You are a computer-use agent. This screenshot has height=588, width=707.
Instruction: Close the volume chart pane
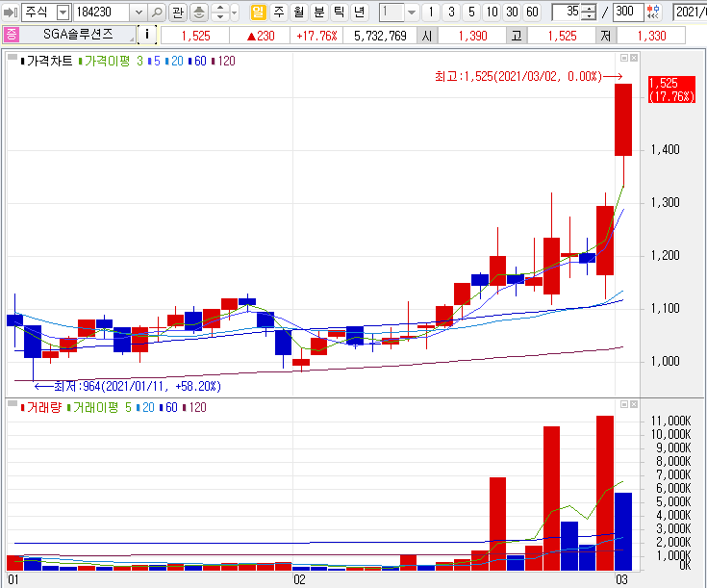click(634, 404)
